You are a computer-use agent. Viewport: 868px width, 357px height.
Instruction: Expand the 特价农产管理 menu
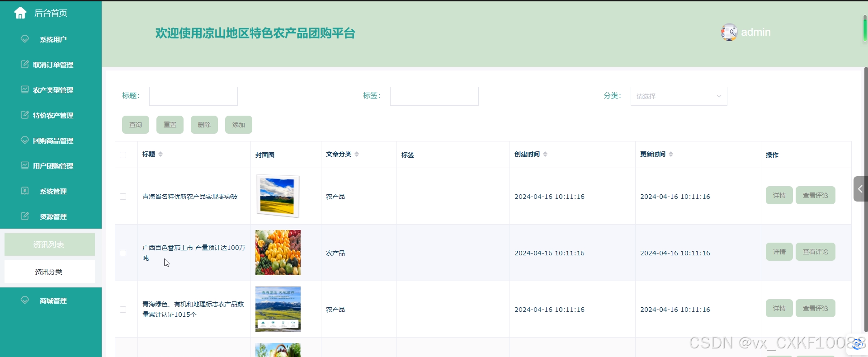point(51,115)
